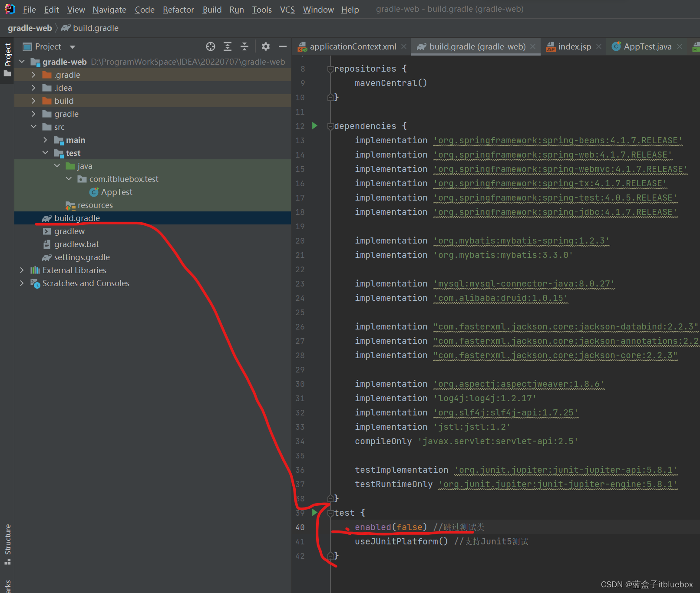Open the Tools menu

pos(262,10)
